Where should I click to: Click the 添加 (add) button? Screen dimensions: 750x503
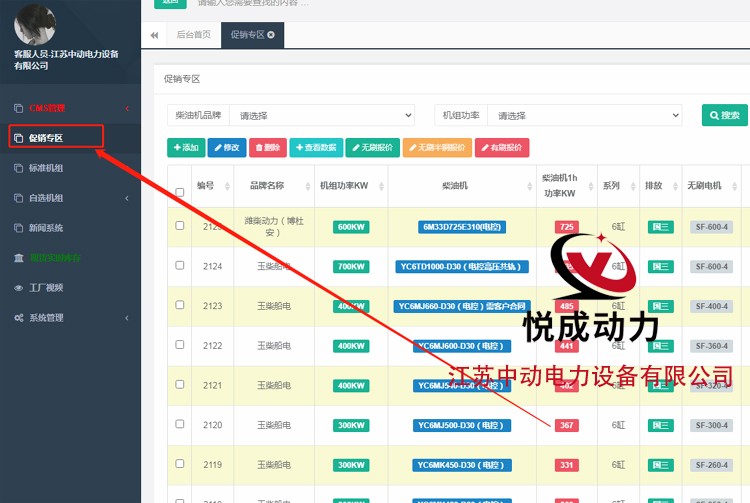click(185, 148)
